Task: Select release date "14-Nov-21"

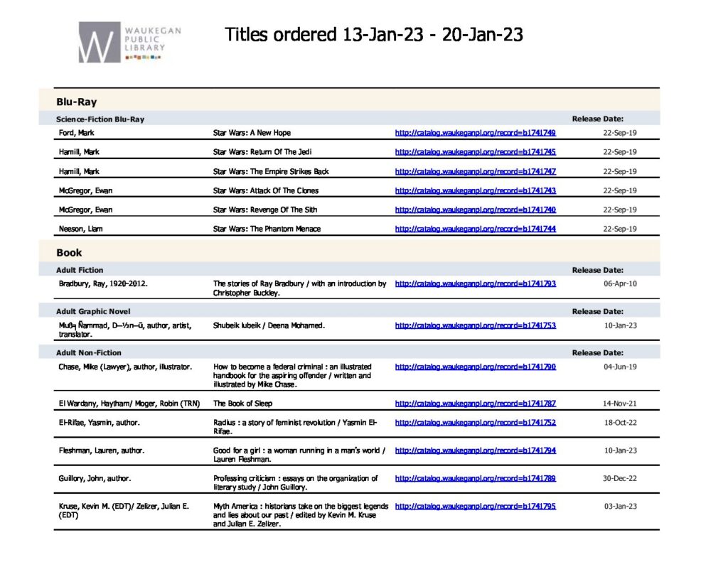Action: (619, 404)
